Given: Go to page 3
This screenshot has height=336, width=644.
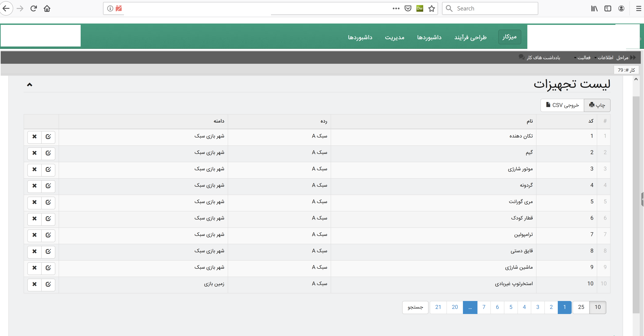Looking at the screenshot, I should tap(537, 307).
